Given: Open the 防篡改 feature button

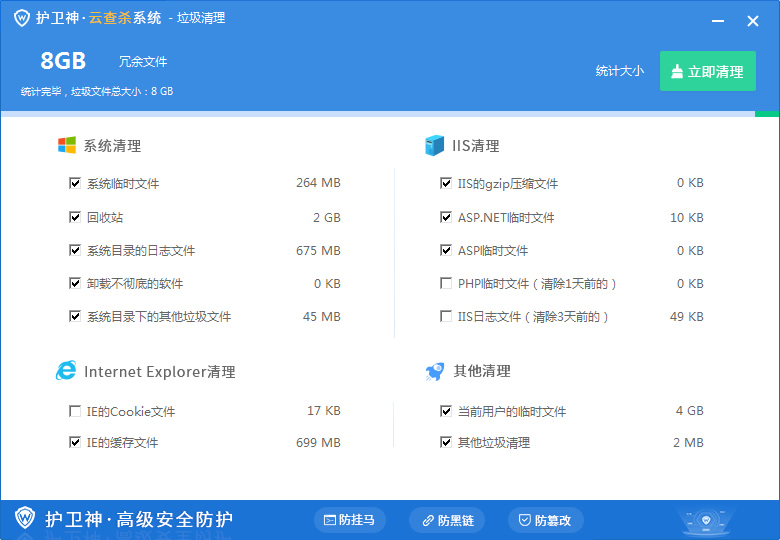Looking at the screenshot, I should tap(545, 520).
